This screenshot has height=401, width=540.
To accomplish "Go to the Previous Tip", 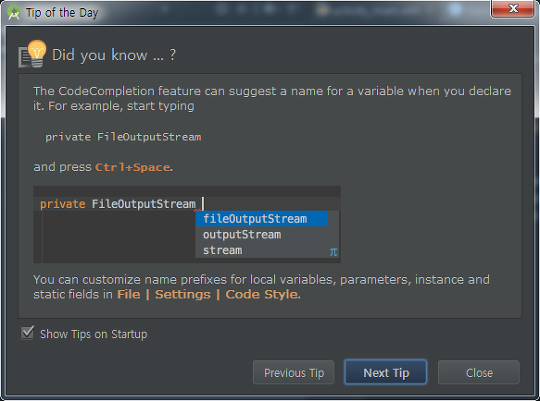I will (x=294, y=372).
